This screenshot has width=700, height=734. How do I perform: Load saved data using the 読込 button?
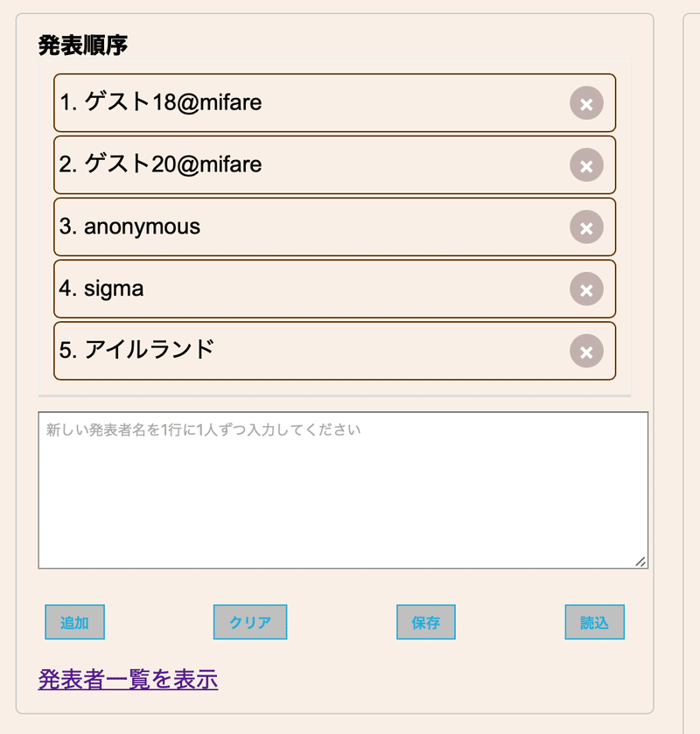(594, 622)
